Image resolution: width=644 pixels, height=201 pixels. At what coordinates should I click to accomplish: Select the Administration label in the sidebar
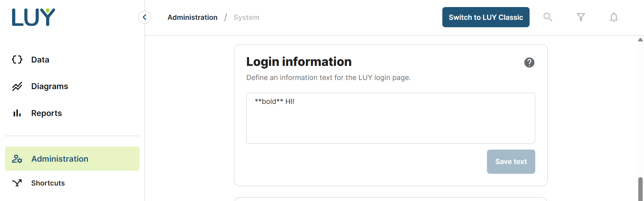click(x=60, y=159)
